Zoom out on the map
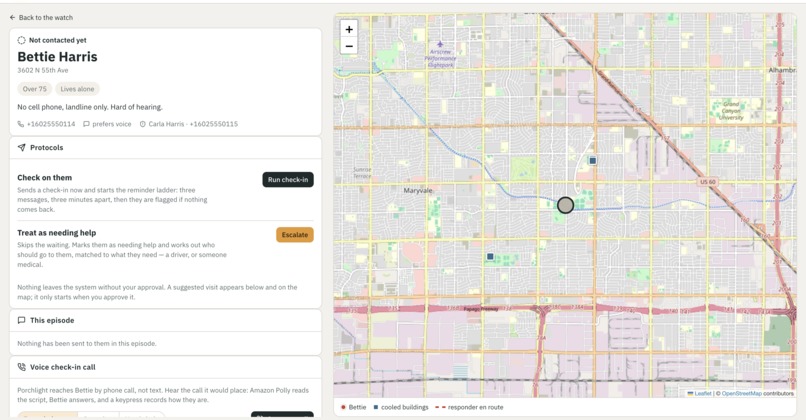This screenshot has width=806, height=420. [349, 46]
